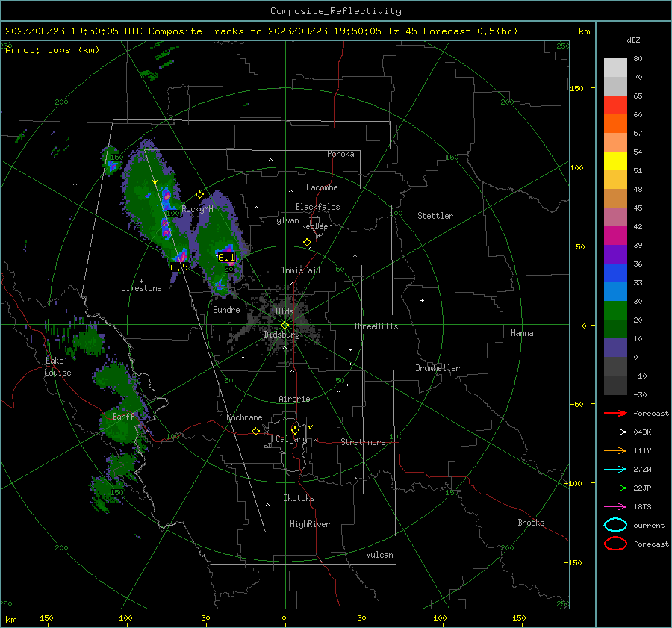Click the 60 dBZ red color swatch
Screen dimensions: 672x628
pos(615,105)
